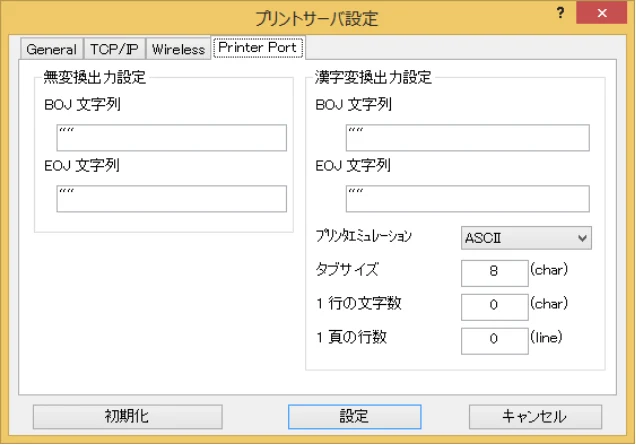Focus the BOJ 文字列 field under 漢字変換出力設定
The image size is (636, 445).
[x=467, y=138]
